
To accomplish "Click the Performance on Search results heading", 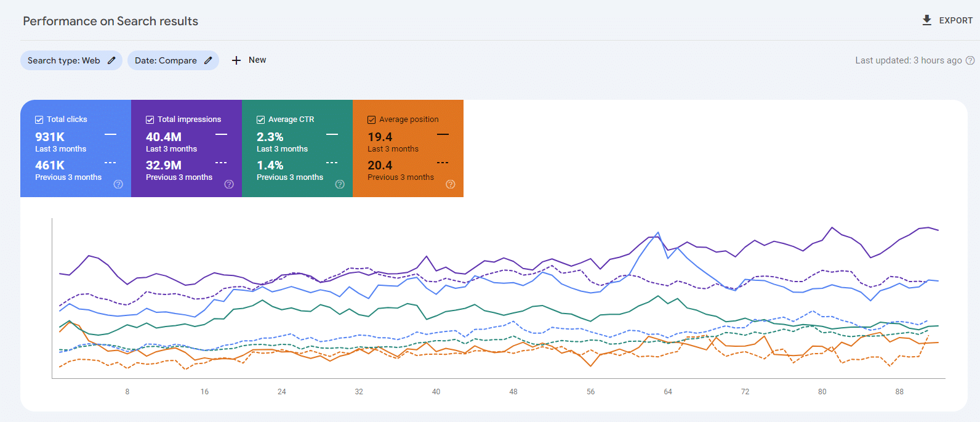I will pos(111,21).
